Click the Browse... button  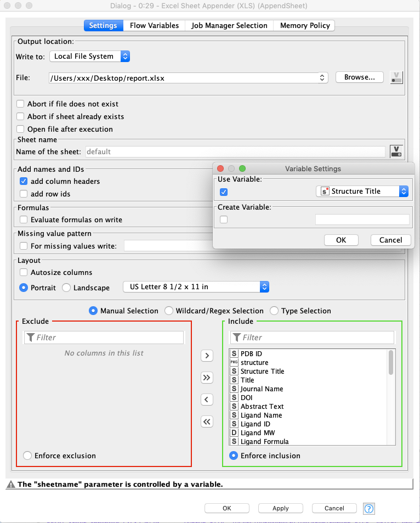[x=359, y=77]
